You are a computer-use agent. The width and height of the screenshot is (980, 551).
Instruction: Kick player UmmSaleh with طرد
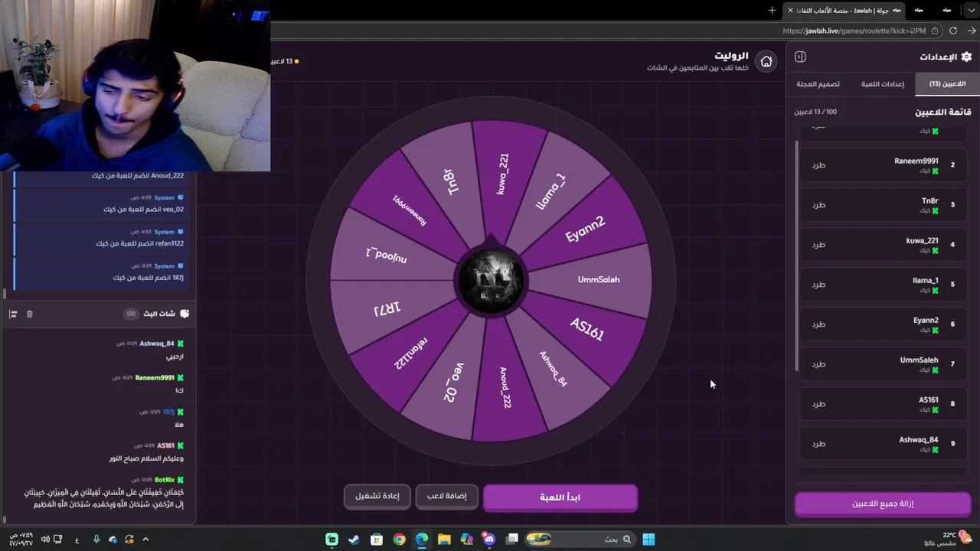tap(818, 364)
